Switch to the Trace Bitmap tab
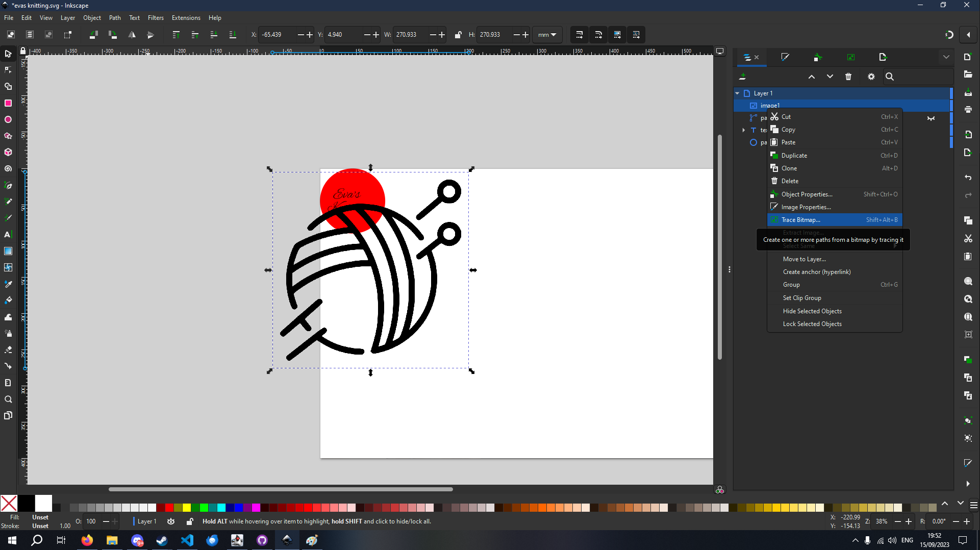980x550 pixels. pyautogui.click(x=851, y=57)
